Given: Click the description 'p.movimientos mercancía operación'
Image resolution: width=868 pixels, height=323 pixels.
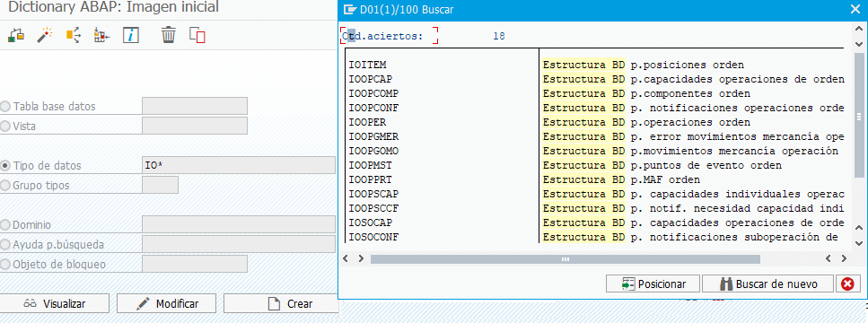Looking at the screenshot, I should coord(734,151).
